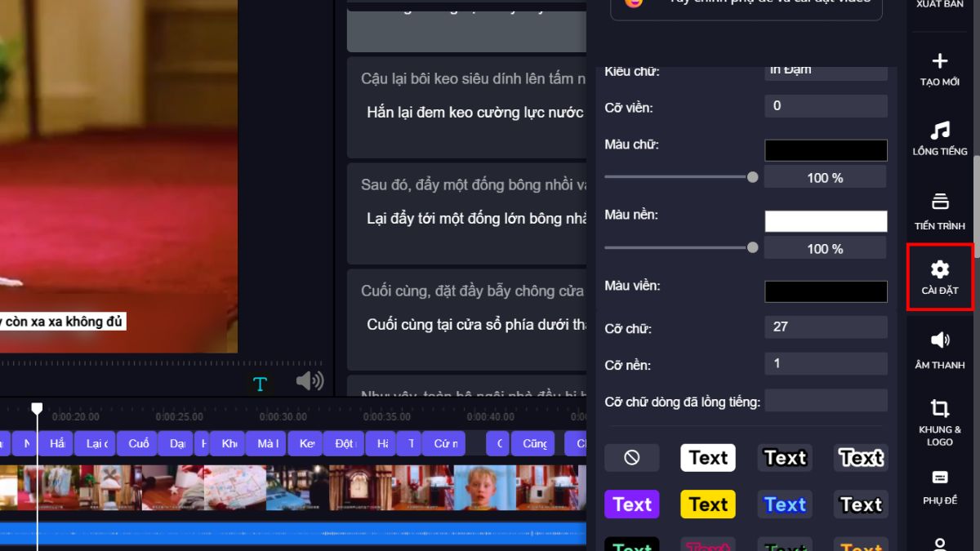Open the Tạo Mới plus icon
This screenshot has height=551, width=980.
pyautogui.click(x=940, y=69)
